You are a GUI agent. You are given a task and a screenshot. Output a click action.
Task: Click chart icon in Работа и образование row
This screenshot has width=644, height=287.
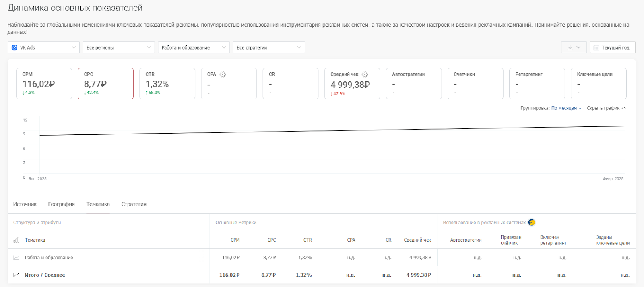pos(16,258)
